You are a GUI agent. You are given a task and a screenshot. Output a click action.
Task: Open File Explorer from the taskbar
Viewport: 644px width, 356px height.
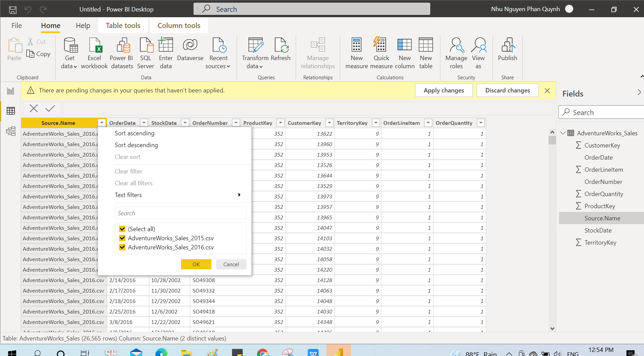pos(186,353)
